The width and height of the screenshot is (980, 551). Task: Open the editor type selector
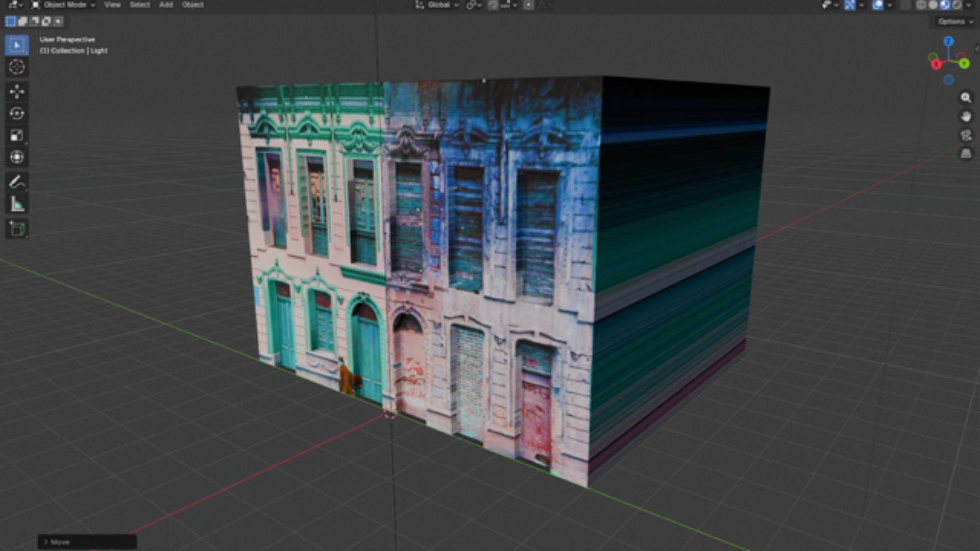click(15, 5)
